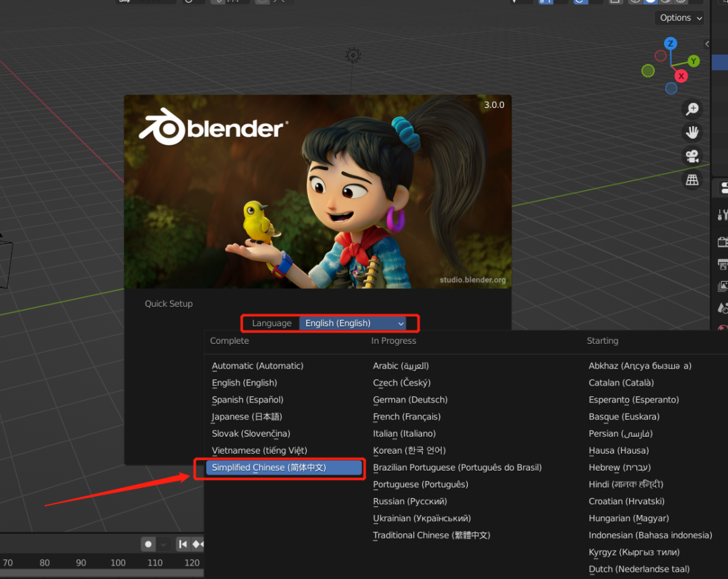Open View Layer Properties stacked-images icon
This screenshot has height=579, width=728.
(x=722, y=286)
